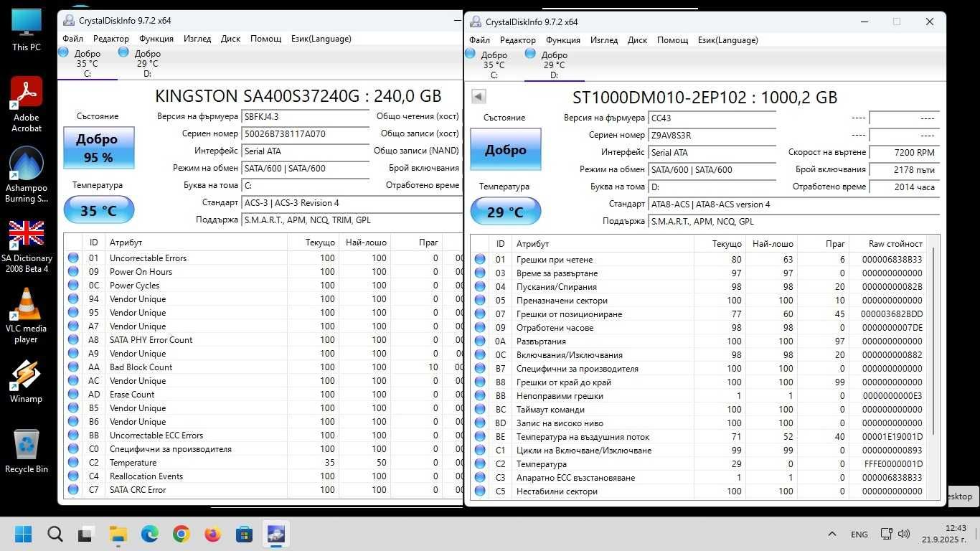Image resolution: width=980 pixels, height=551 pixels.
Task: Open the Winamp desktop shortcut
Action: pyautogui.click(x=27, y=381)
